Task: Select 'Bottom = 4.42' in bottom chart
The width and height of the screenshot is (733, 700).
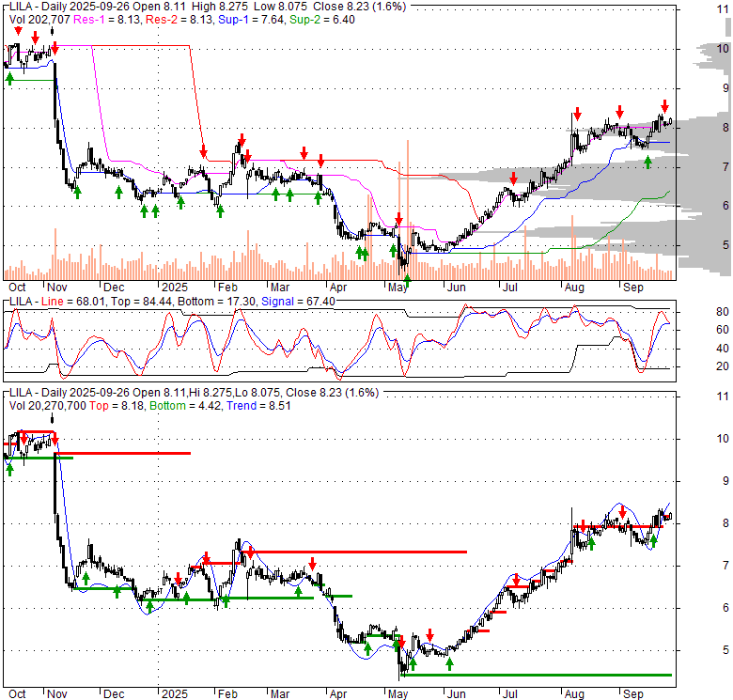Action: pos(186,406)
